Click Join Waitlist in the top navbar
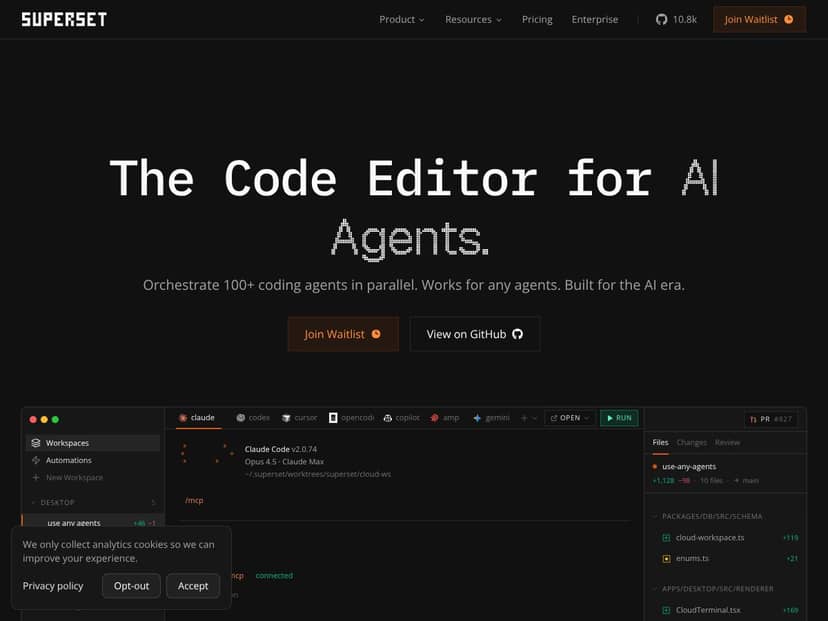The height and width of the screenshot is (621, 828). coord(759,20)
